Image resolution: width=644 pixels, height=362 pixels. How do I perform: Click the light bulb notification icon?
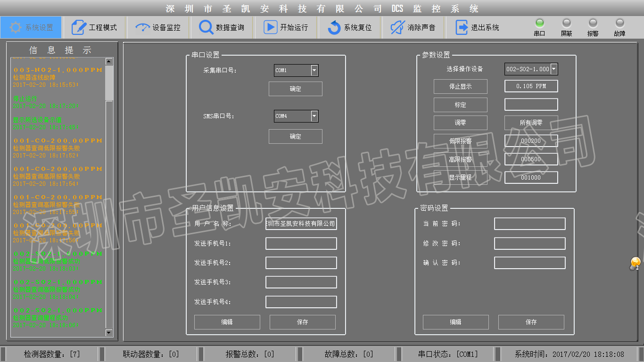click(x=635, y=263)
